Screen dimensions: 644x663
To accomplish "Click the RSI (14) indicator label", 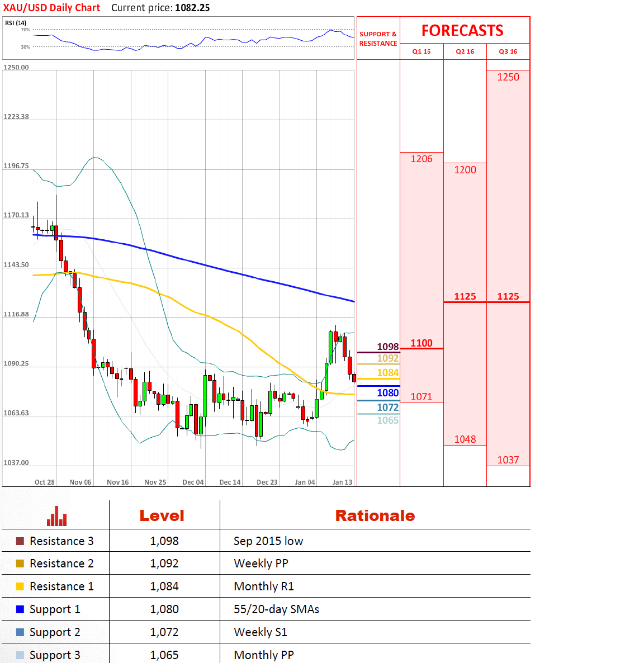I will click(16, 23).
